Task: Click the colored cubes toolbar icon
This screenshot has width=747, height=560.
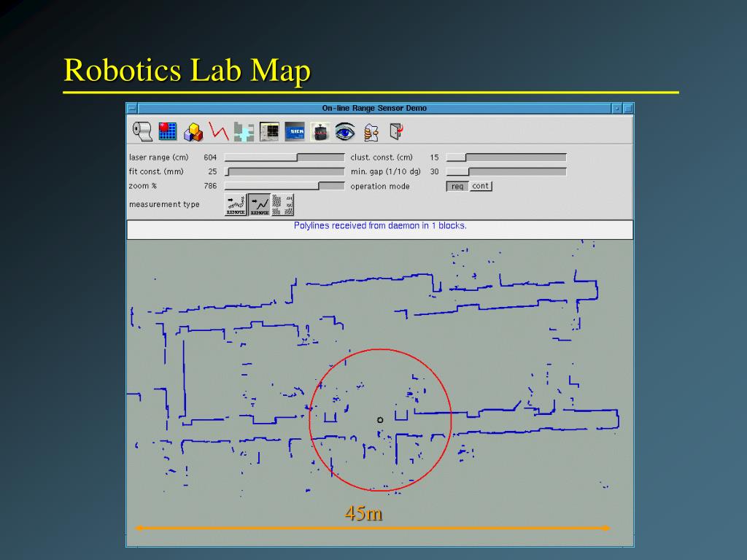Action: pos(193,132)
